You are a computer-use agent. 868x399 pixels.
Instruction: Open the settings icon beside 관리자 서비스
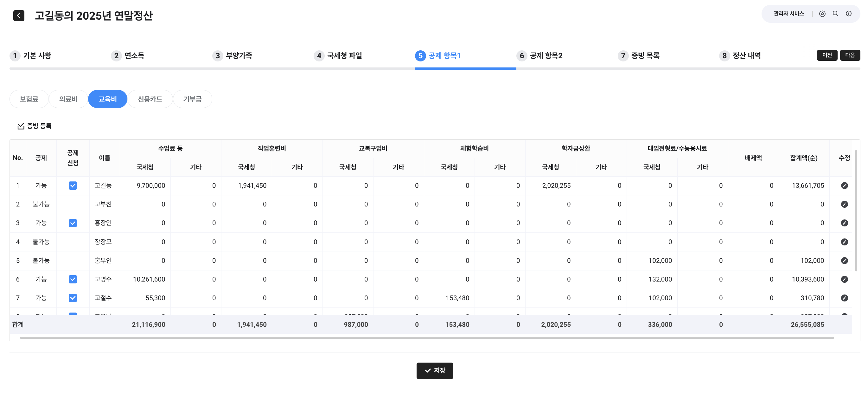pyautogui.click(x=822, y=14)
